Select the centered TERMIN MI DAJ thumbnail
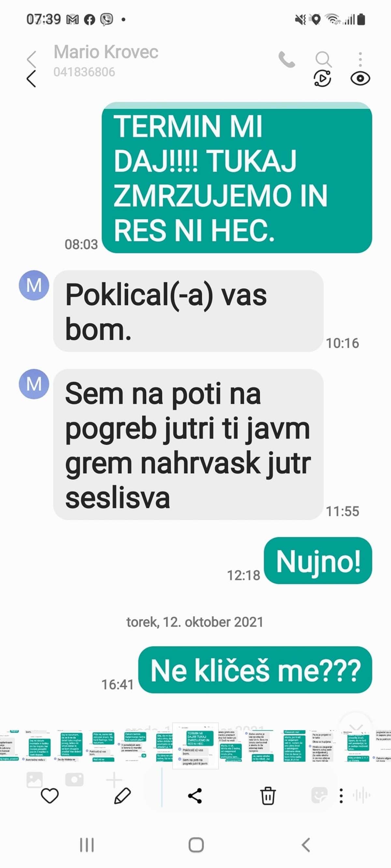 [195, 746]
